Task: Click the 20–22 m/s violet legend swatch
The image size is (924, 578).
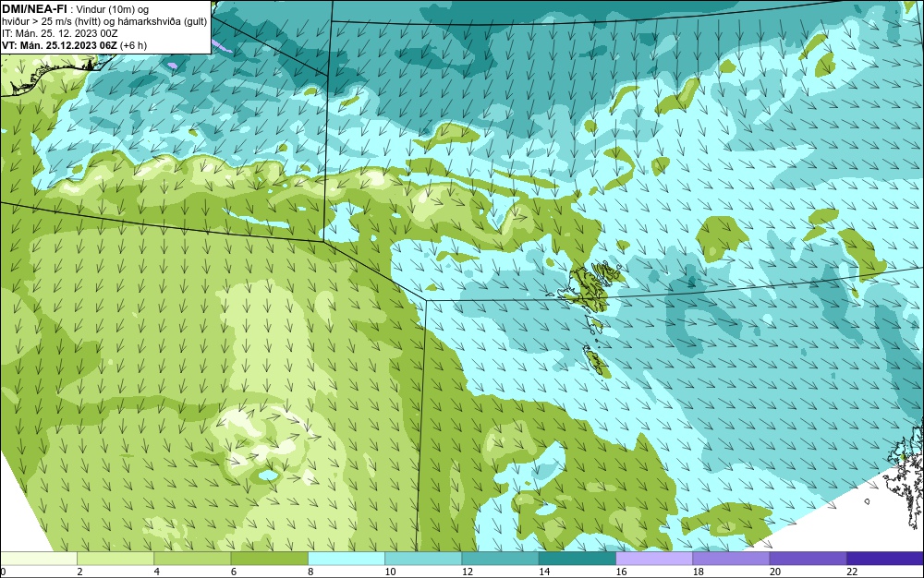Action: tap(808, 558)
